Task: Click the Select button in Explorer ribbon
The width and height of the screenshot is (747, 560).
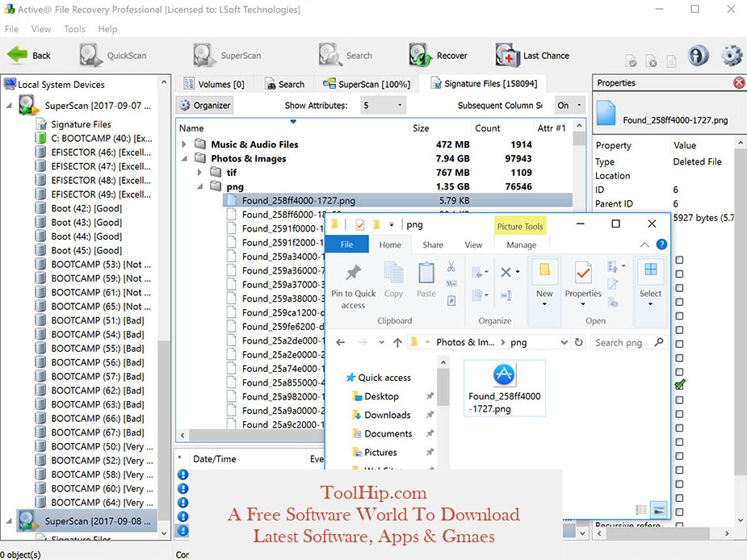Action: click(x=650, y=284)
